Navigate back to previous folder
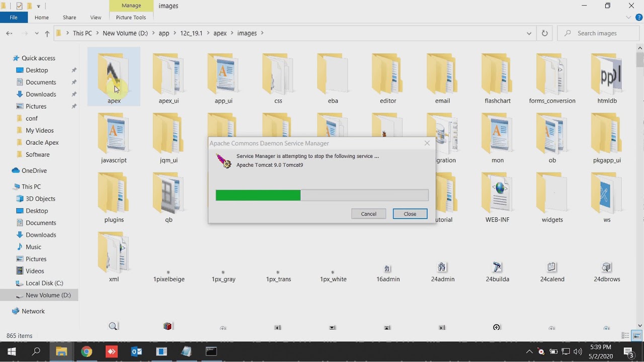644x362 pixels. coord(9,33)
